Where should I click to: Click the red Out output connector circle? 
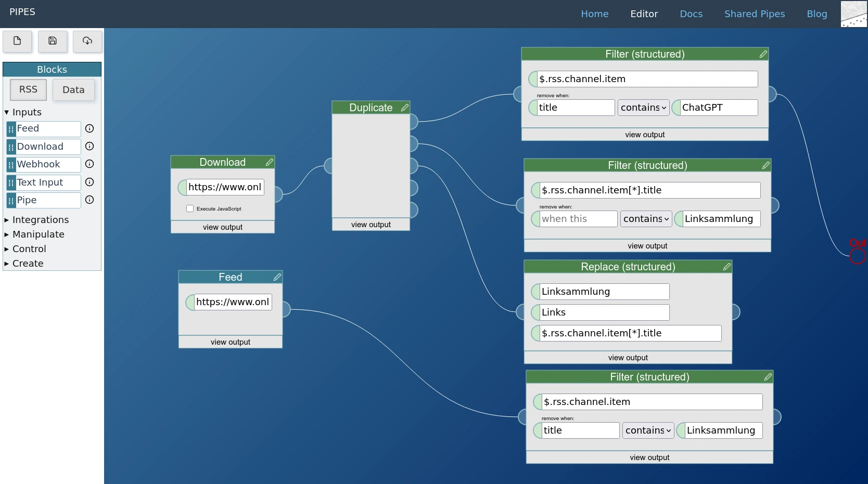coord(857,256)
